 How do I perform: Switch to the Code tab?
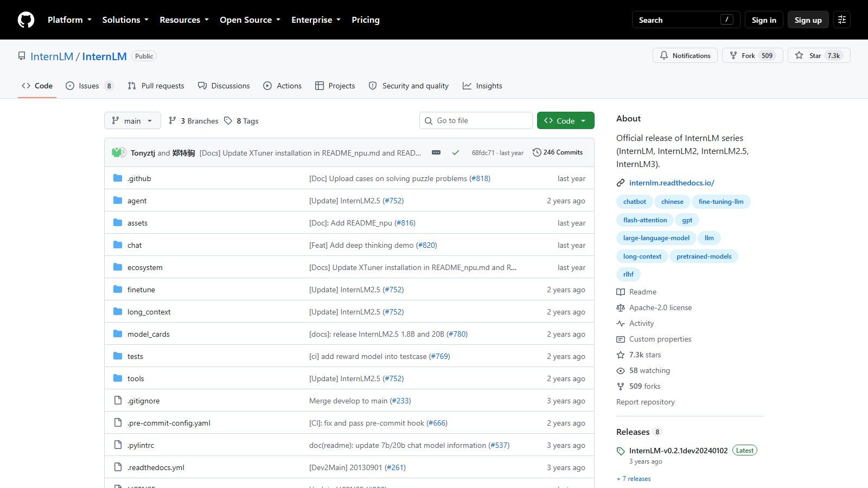[x=37, y=86]
